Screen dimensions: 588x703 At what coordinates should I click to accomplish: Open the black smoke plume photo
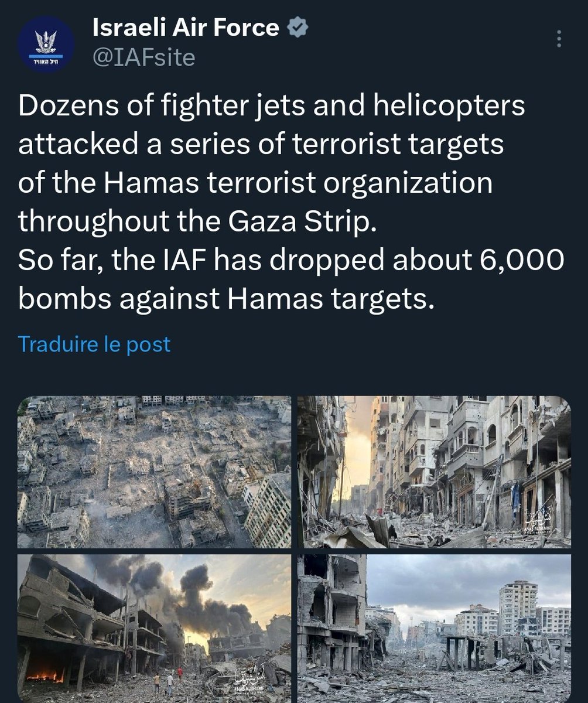(154, 628)
